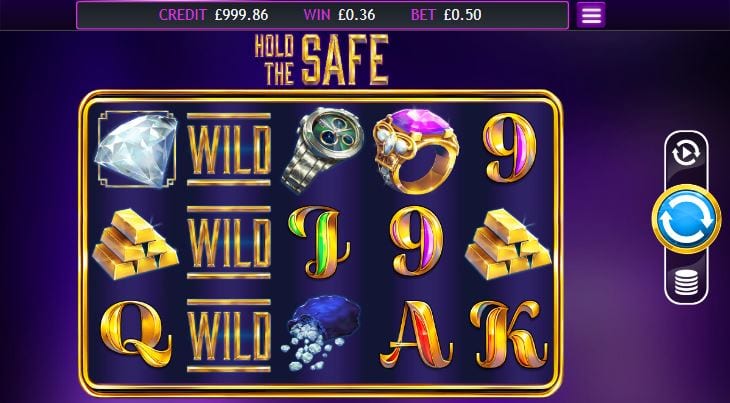
Task: Spin the reels with blue button
Action: pos(686,219)
